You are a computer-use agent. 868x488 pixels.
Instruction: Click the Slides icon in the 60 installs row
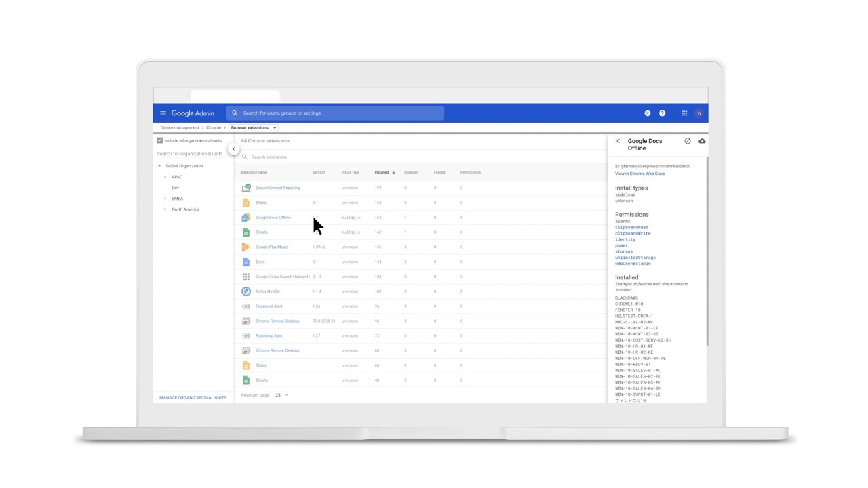pos(246,365)
